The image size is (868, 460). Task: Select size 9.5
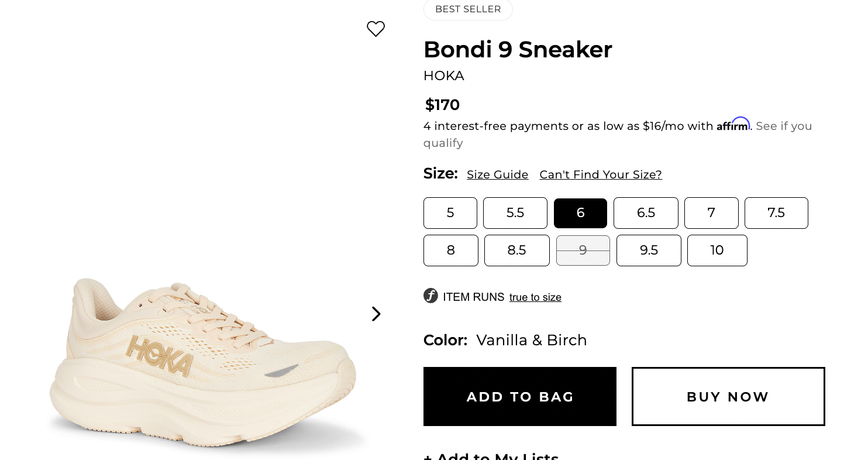coord(649,250)
